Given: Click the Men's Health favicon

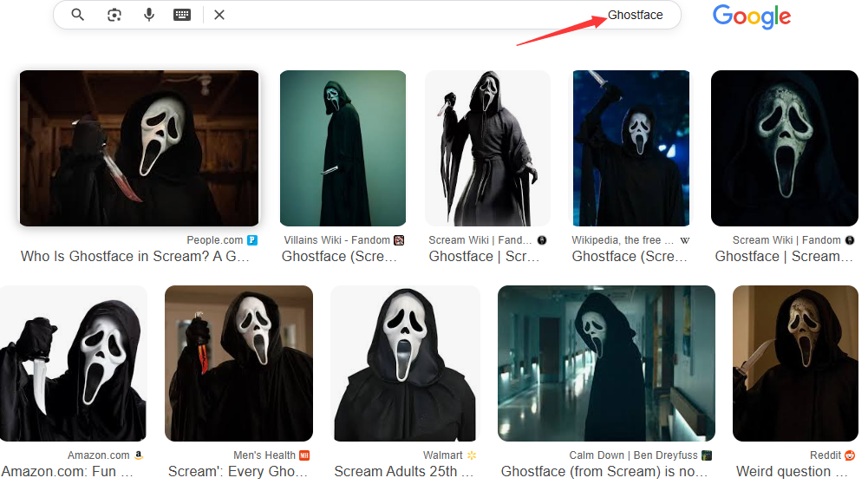Looking at the screenshot, I should coord(304,455).
